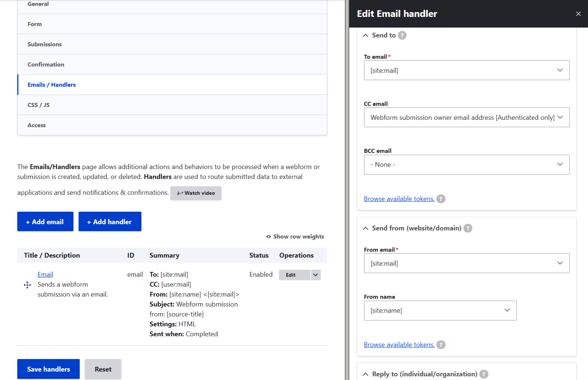Click the ID column header
The width and height of the screenshot is (588, 380).
[x=131, y=255]
